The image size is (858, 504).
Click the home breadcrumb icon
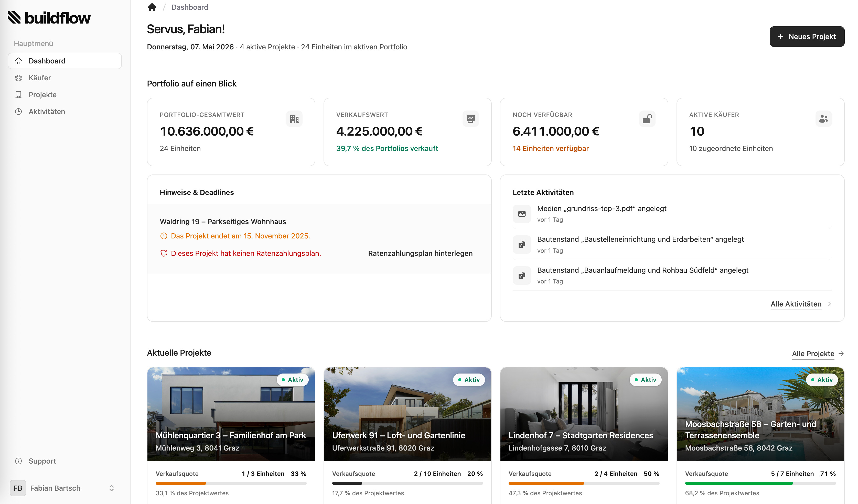click(x=152, y=7)
